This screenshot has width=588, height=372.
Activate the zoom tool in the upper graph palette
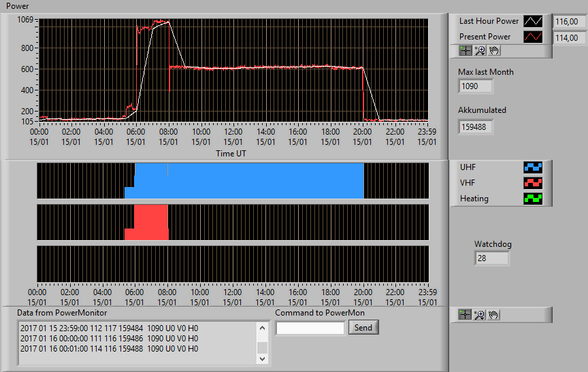480,50
